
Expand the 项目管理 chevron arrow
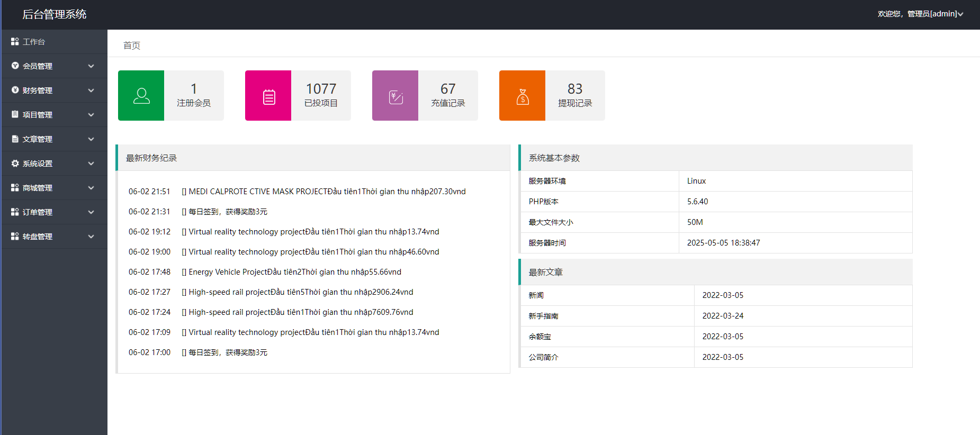point(91,115)
